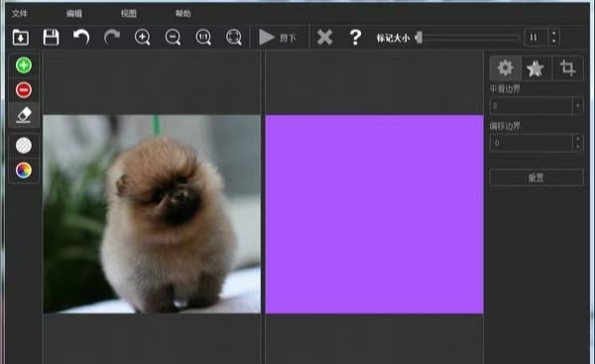Zoom out with the magnifier minus icon

click(173, 38)
